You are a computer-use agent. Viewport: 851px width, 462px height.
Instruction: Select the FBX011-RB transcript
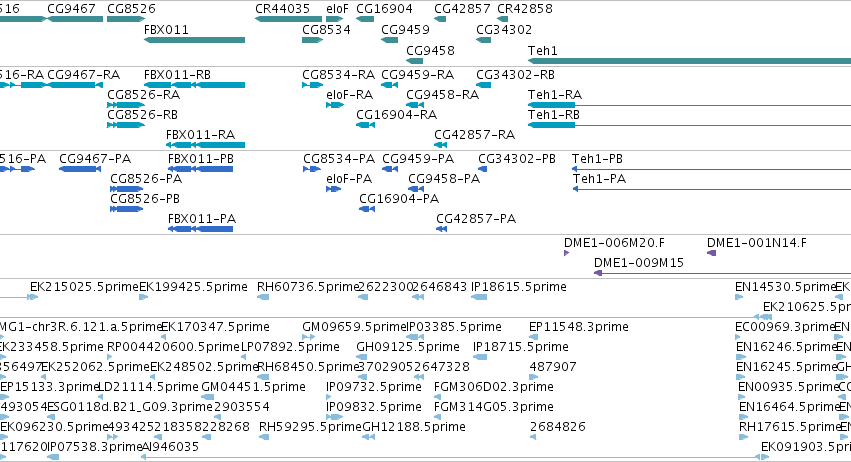(x=194, y=85)
